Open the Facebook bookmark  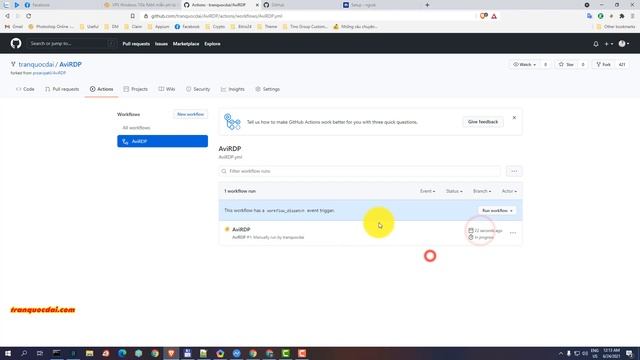(187, 27)
